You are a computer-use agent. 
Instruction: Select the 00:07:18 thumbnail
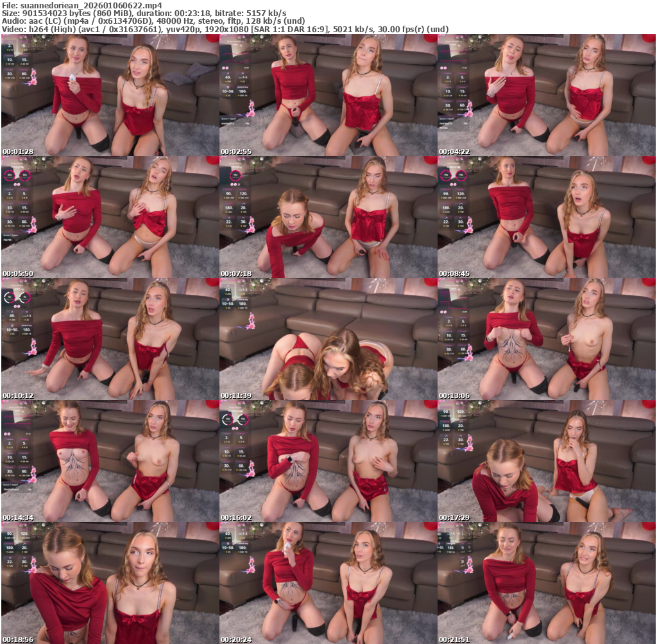(328, 217)
